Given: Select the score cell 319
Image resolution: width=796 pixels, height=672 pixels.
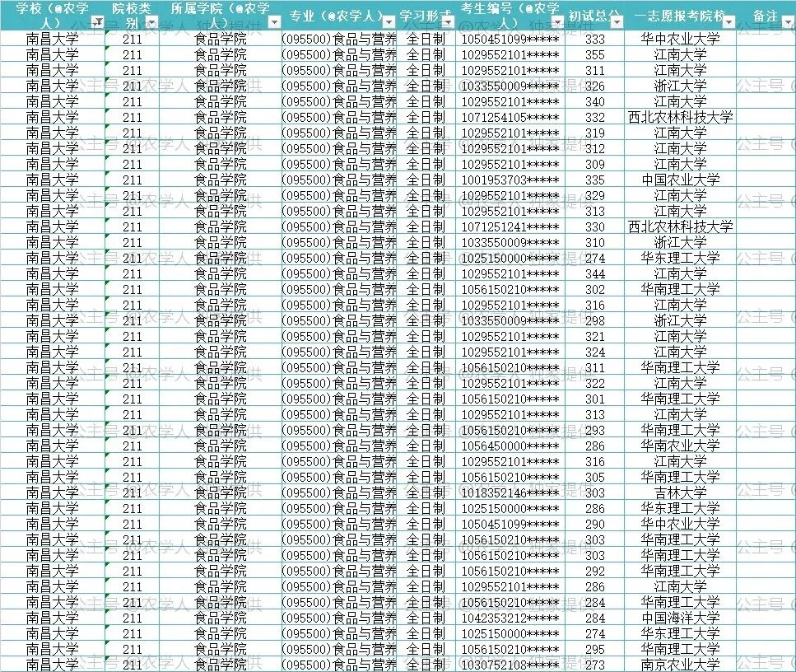Looking at the screenshot, I should (x=594, y=133).
